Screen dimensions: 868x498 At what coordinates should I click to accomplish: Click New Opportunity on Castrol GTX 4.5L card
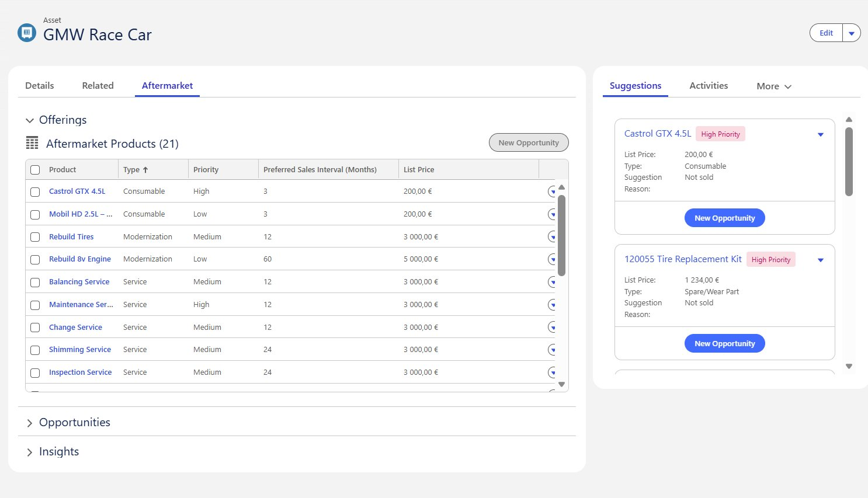point(724,218)
